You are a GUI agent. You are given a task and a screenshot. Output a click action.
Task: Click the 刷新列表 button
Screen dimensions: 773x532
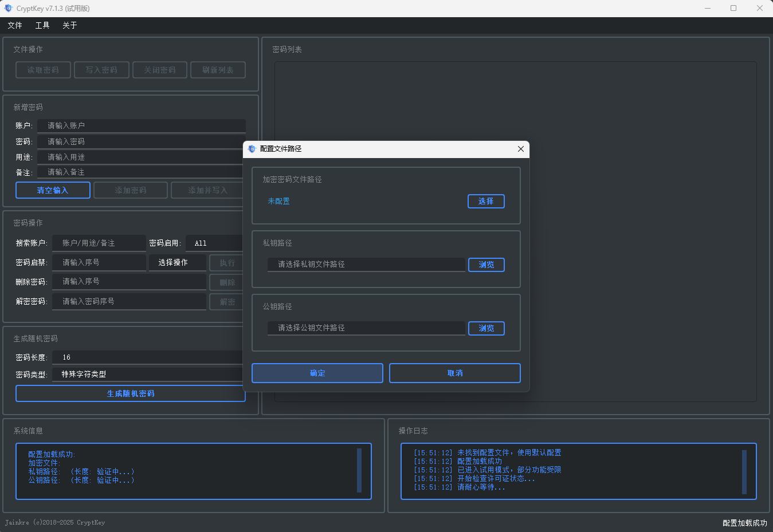(x=218, y=70)
